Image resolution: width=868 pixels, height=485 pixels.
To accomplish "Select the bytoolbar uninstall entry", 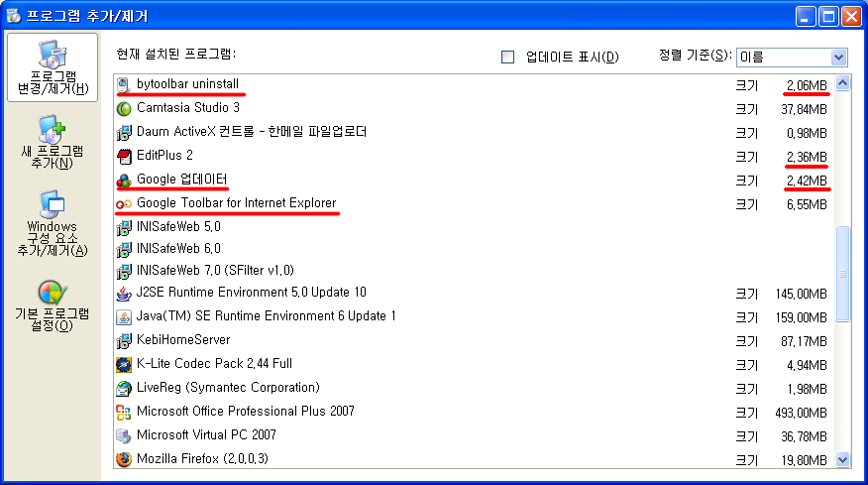I will [x=187, y=84].
